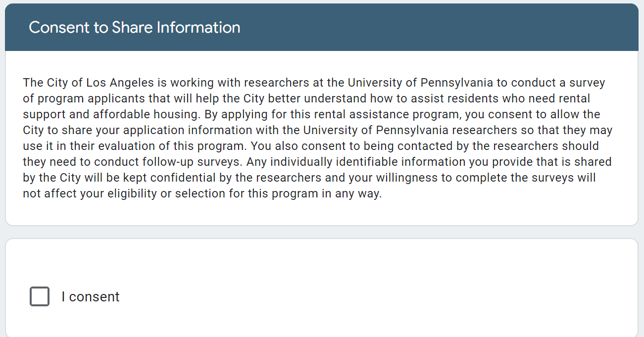Click the words "evaluation of this program"
644x337 pixels.
[x=173, y=146]
